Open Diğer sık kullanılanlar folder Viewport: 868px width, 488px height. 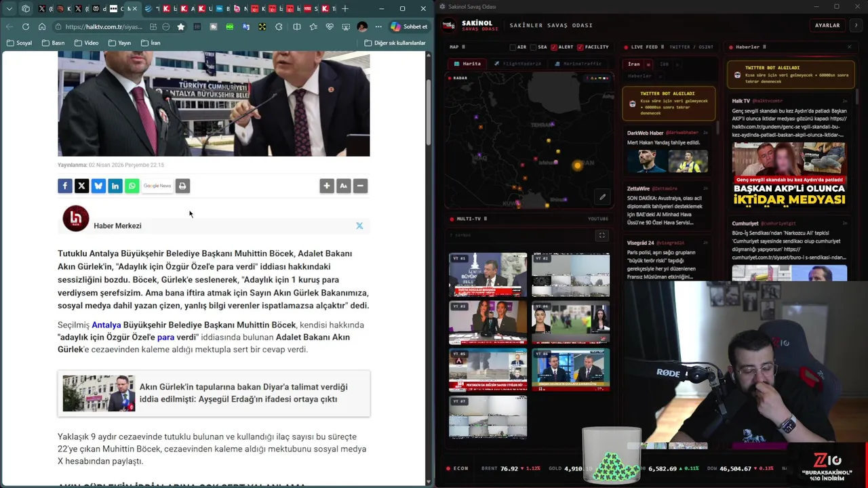coord(395,43)
